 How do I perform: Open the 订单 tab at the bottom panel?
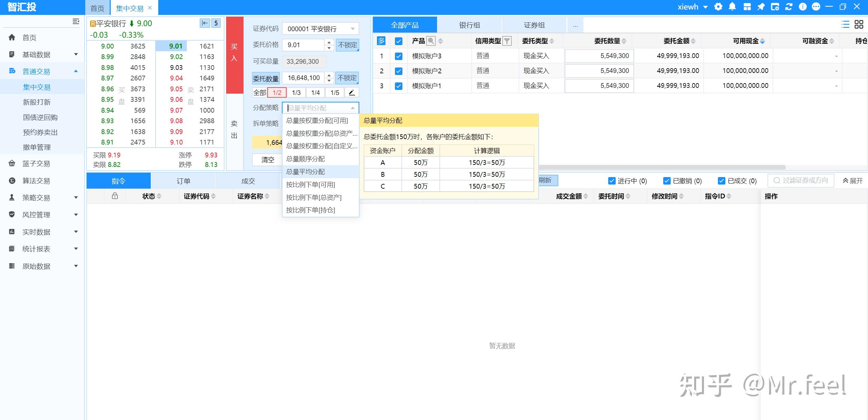[x=183, y=180]
